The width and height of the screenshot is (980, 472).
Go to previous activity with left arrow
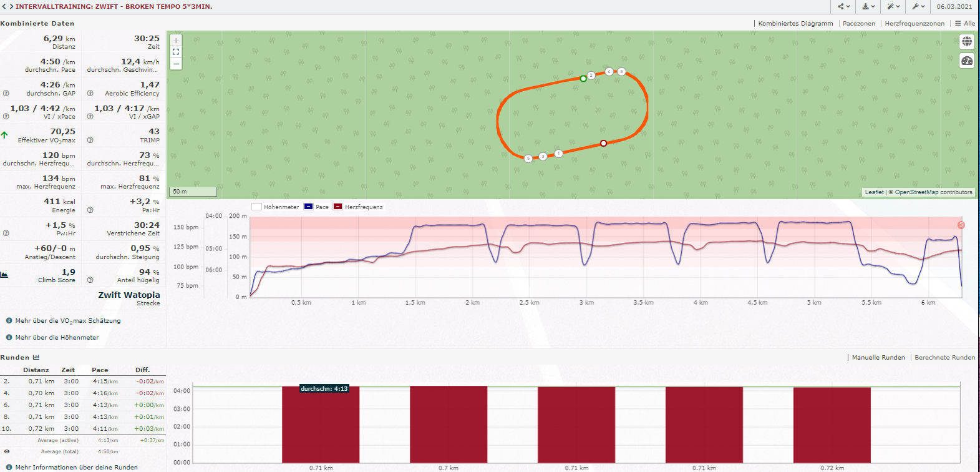click(x=4, y=6)
